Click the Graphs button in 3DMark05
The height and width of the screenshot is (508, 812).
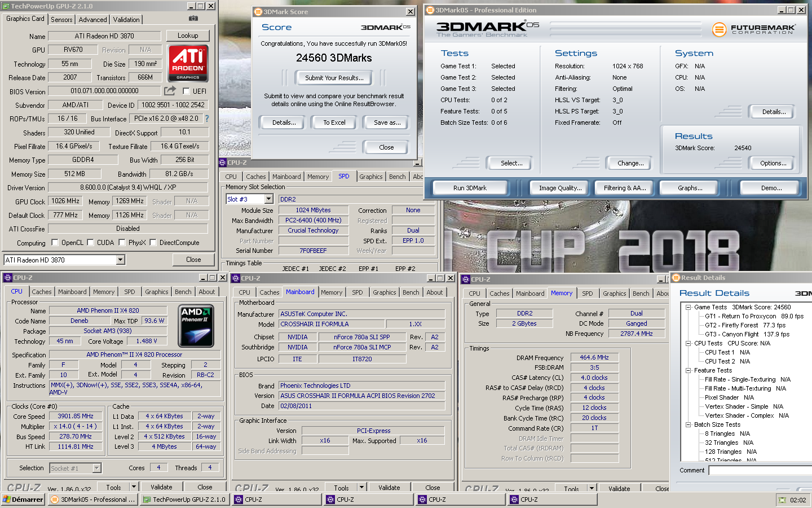[690, 188]
